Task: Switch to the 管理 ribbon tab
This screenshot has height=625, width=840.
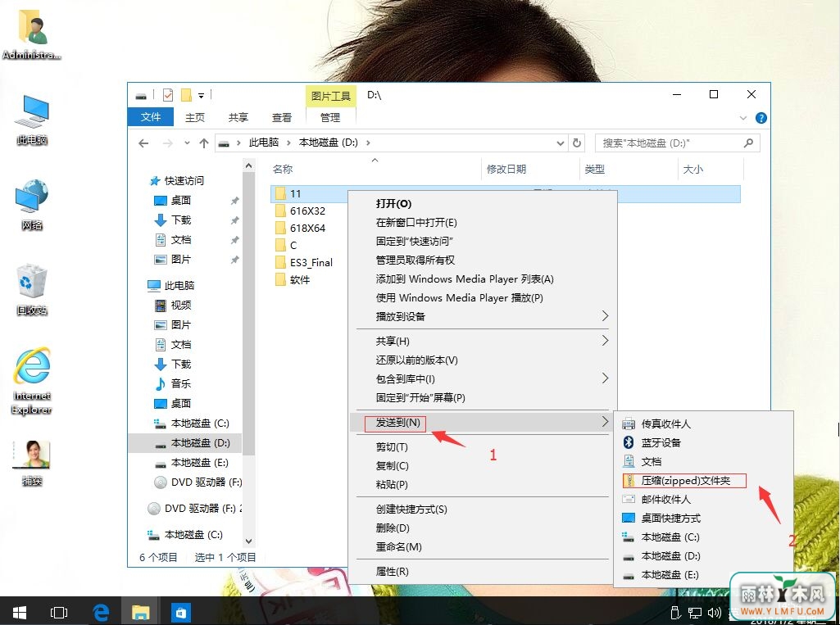Action: pos(330,117)
